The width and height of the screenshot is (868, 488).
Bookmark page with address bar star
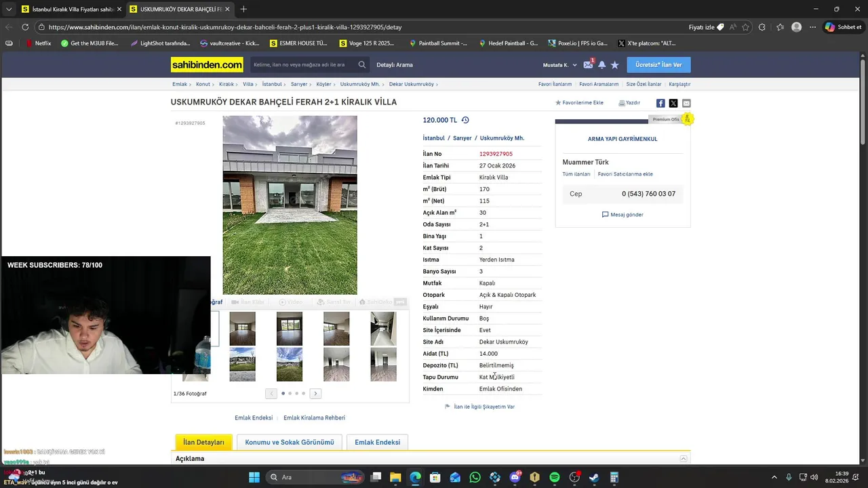click(746, 27)
